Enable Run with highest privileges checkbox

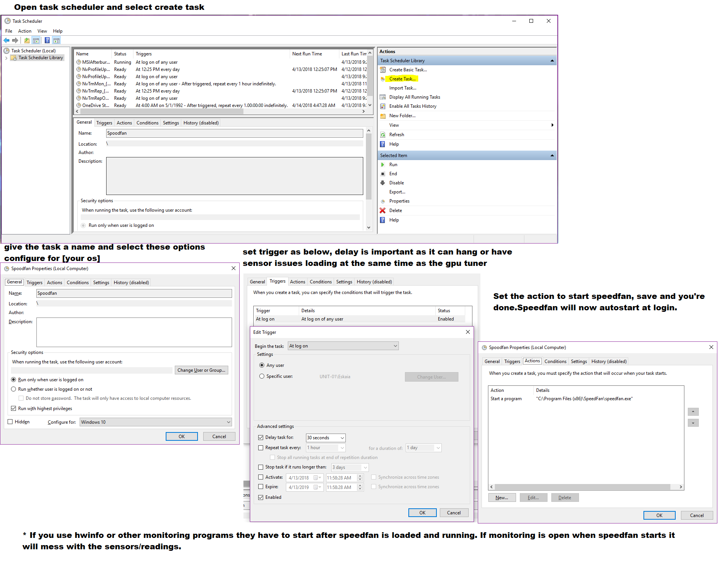click(14, 409)
